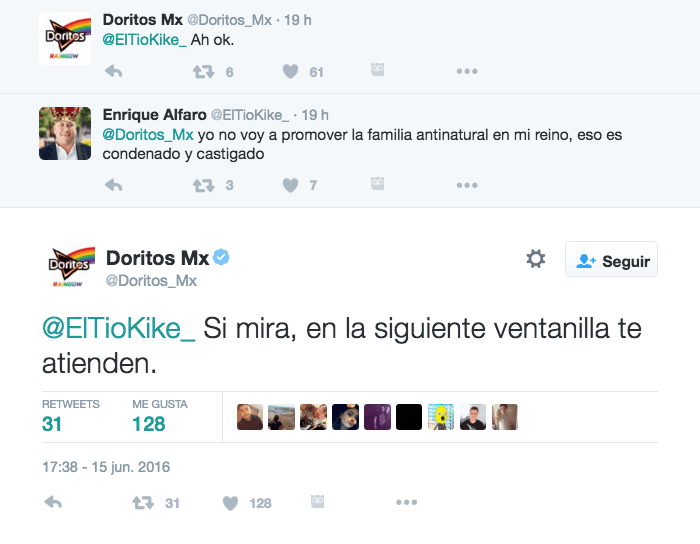The image size is (700, 544).
Task: Open more options on 'Ah ok.' tweet
Action: point(466,72)
